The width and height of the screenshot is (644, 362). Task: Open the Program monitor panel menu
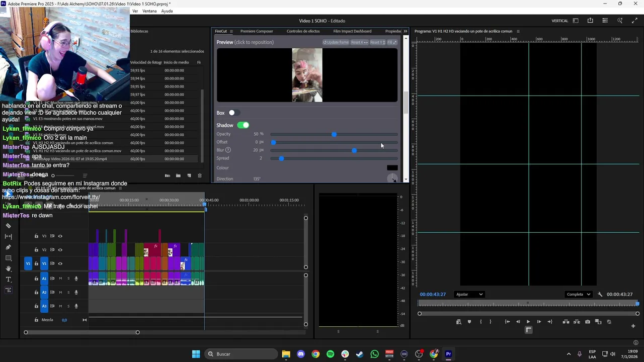point(518,31)
